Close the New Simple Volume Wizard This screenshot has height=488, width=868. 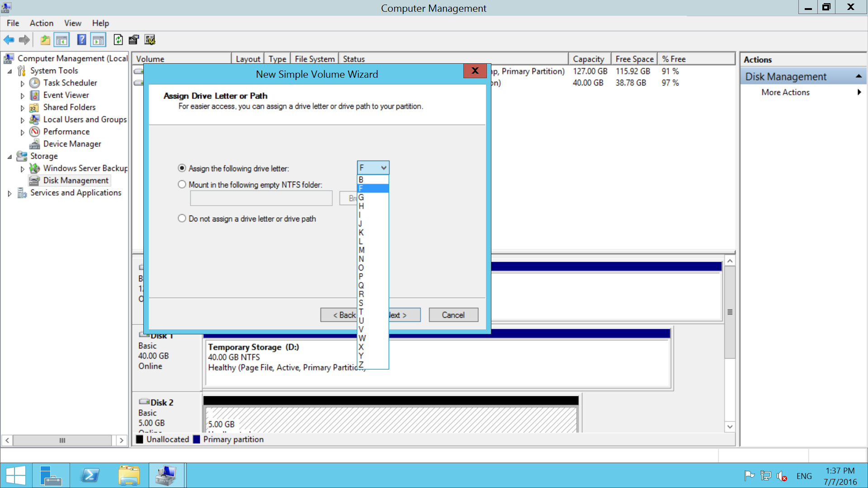(x=475, y=71)
